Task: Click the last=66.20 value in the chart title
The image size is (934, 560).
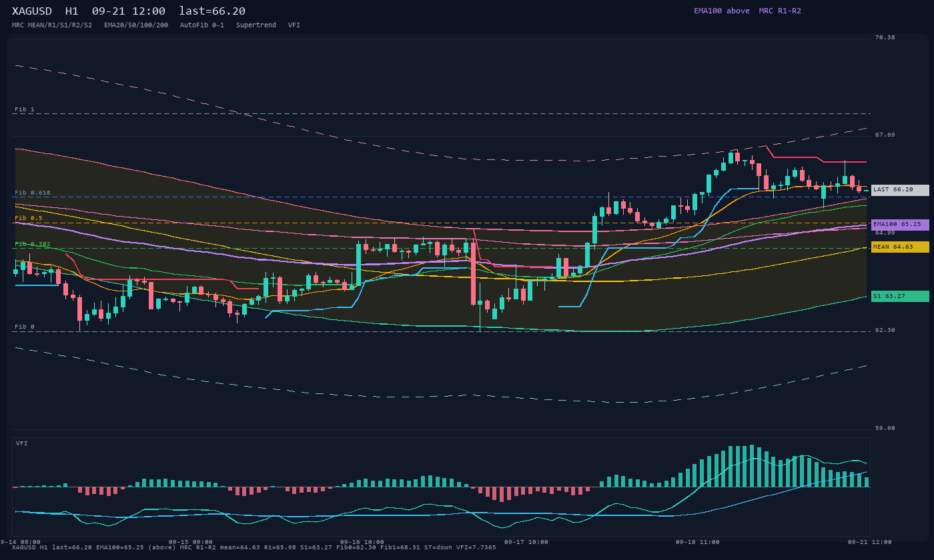Action: coord(212,11)
